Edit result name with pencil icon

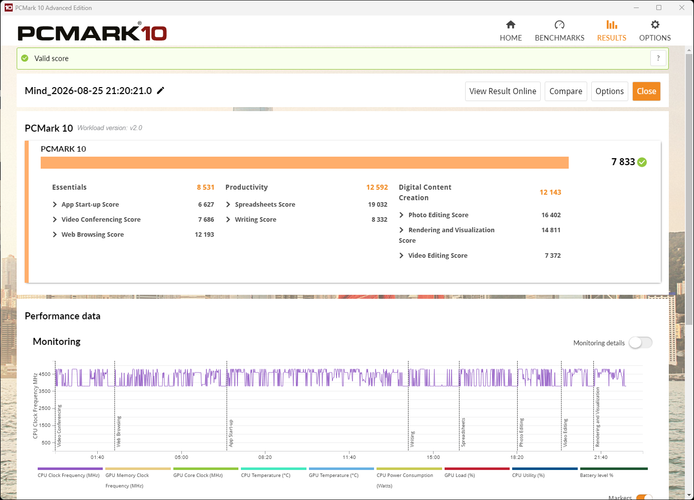(x=161, y=91)
